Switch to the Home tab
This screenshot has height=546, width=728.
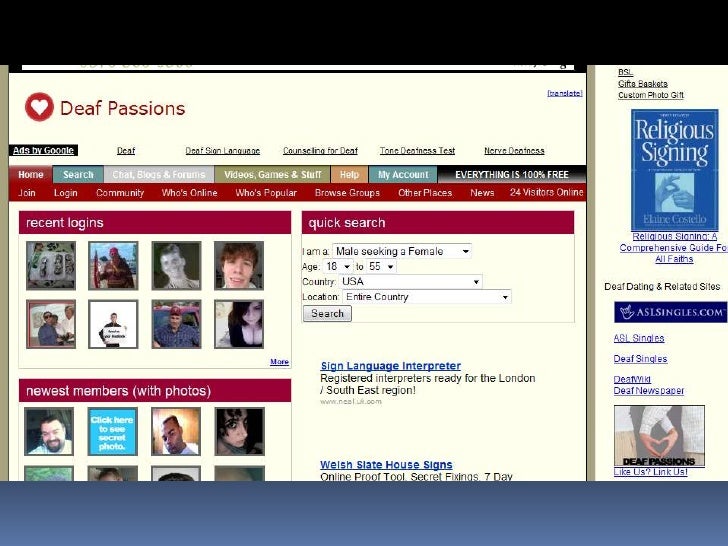[x=31, y=175]
